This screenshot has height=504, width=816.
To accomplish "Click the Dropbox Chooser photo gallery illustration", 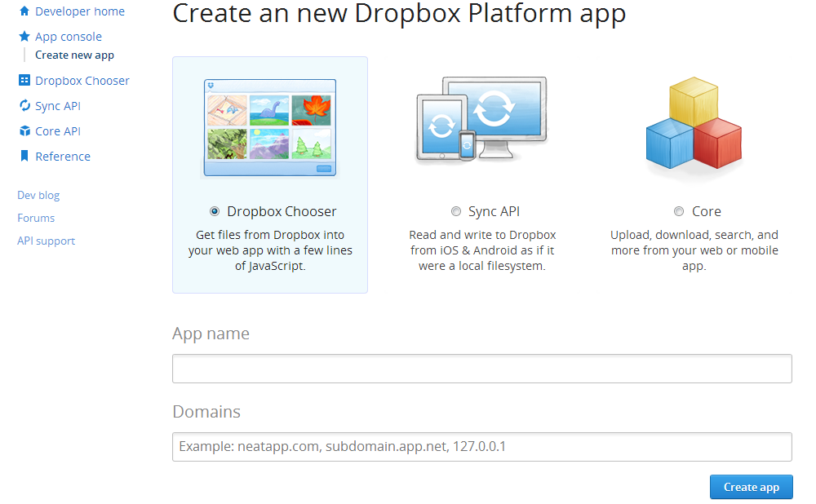I will click(270, 128).
